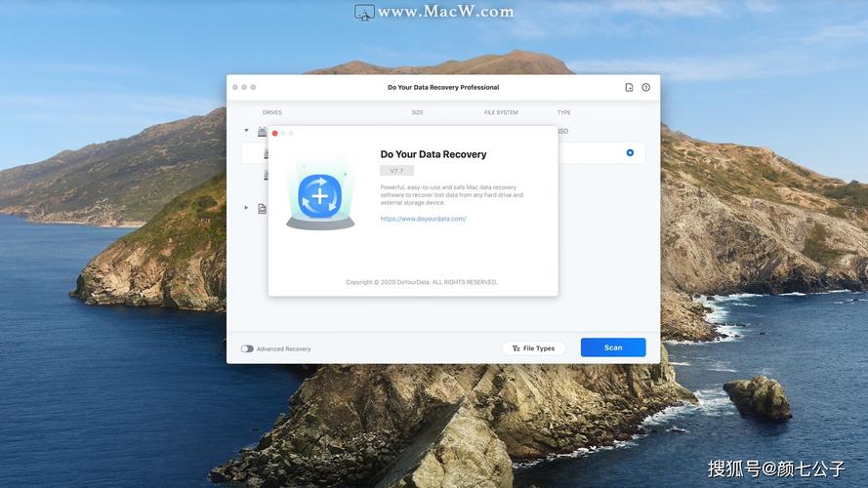
Task: Click the SIZE column header
Action: click(x=417, y=112)
